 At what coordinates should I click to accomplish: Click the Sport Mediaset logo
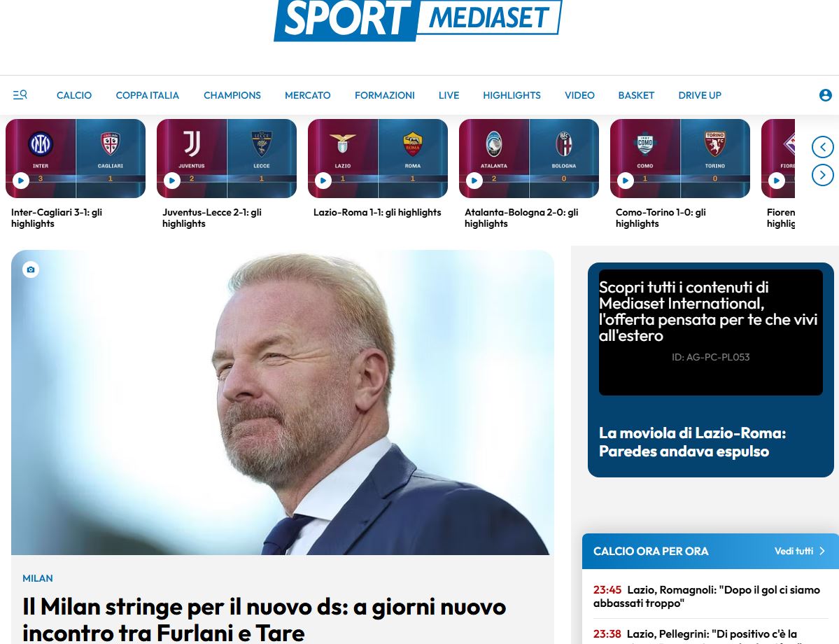(418, 19)
